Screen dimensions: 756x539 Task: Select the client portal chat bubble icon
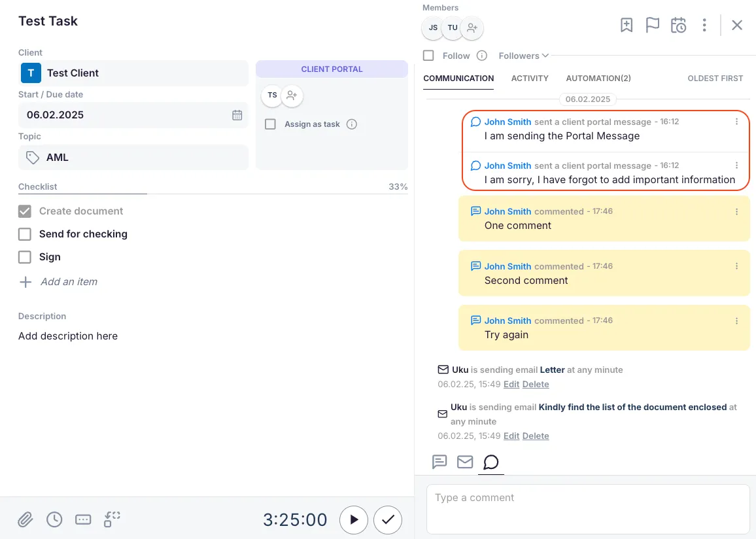490,462
